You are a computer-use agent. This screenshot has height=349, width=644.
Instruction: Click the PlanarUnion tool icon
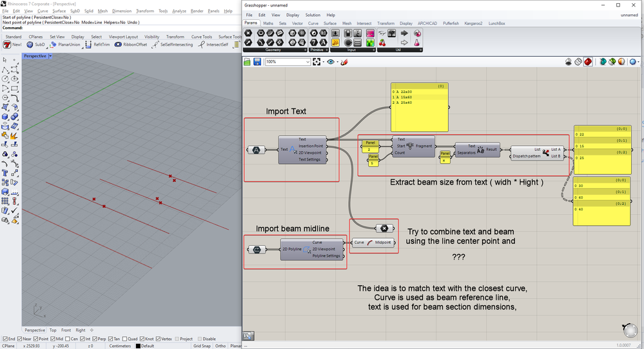pos(53,45)
